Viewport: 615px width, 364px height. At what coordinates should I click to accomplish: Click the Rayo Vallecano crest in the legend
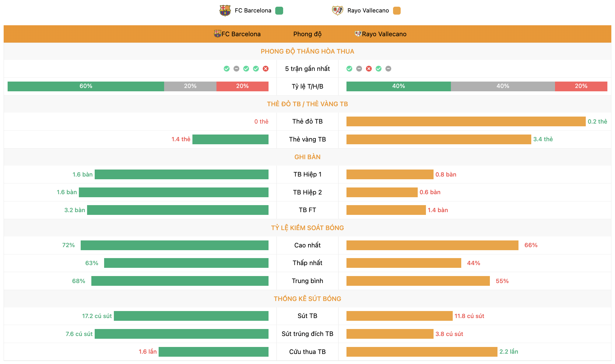[x=338, y=11]
